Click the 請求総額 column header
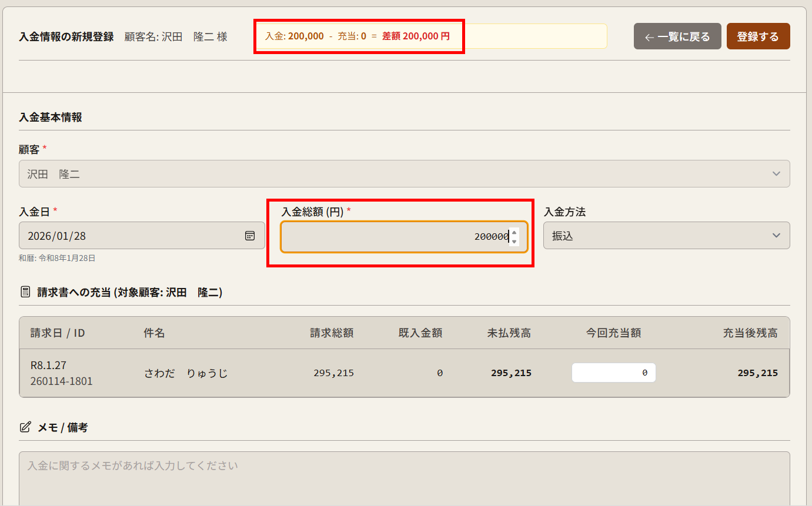812x506 pixels. (332, 333)
